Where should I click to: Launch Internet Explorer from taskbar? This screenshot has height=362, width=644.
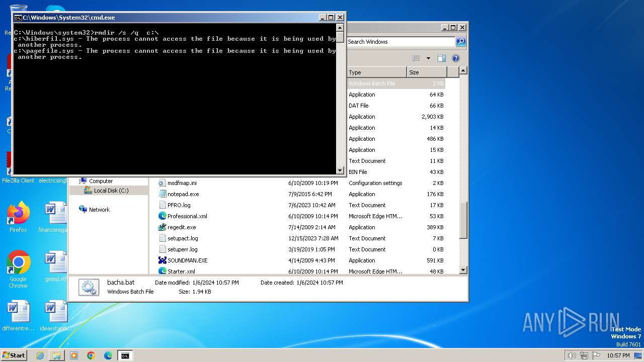point(40,355)
